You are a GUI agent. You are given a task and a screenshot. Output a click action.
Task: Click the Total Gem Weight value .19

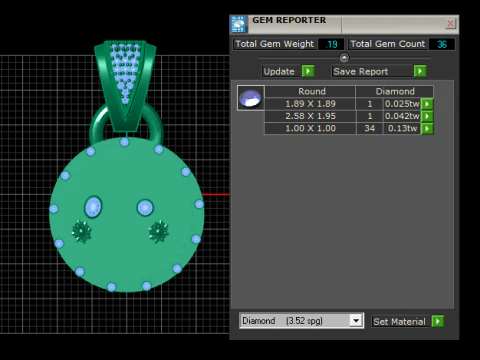point(331,44)
